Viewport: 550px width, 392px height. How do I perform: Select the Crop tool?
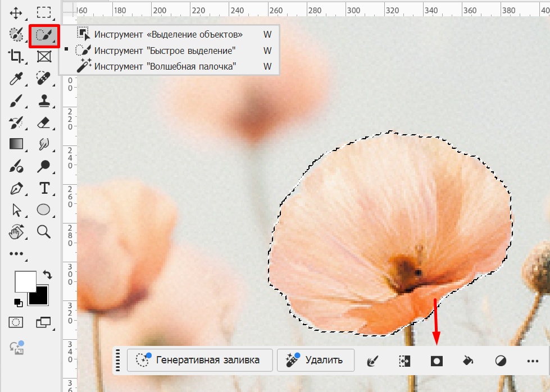16,56
